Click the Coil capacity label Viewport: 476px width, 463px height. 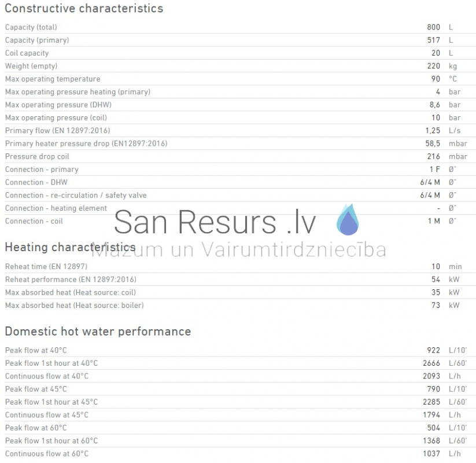tap(27, 53)
